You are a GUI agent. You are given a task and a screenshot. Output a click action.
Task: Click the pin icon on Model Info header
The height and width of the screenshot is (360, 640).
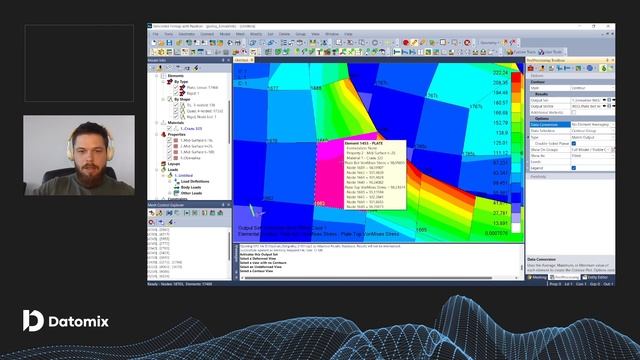[x=223, y=60]
